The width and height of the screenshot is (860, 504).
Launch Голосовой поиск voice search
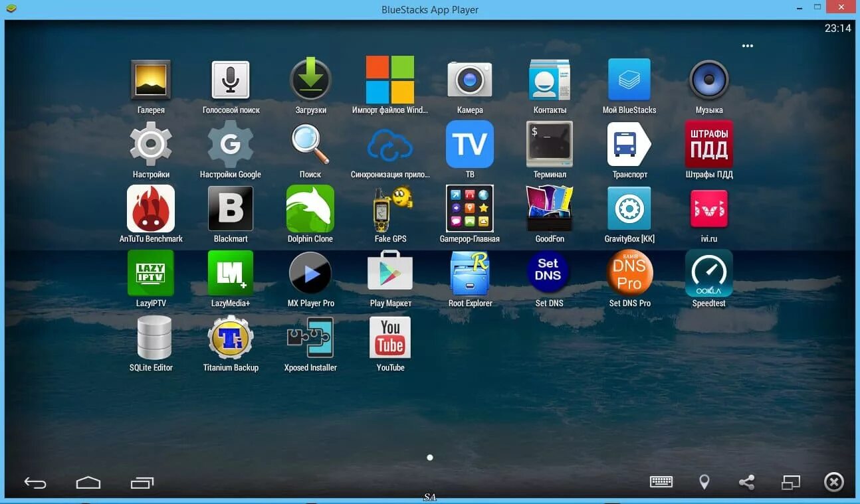click(231, 80)
